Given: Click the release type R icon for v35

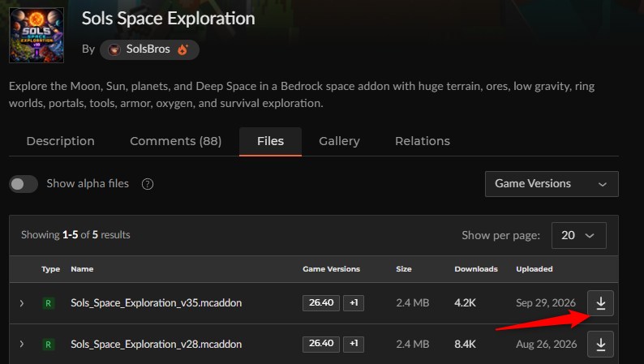Looking at the screenshot, I should pos(48,303).
